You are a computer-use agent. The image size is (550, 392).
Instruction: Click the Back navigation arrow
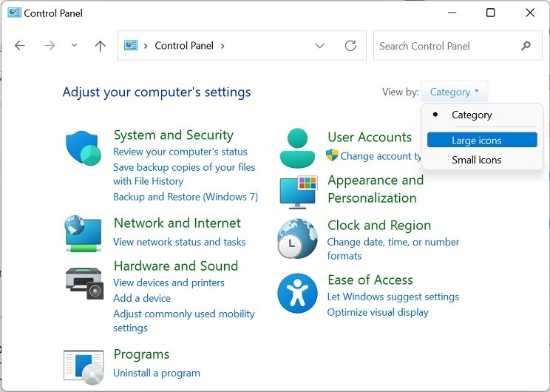tap(20, 46)
